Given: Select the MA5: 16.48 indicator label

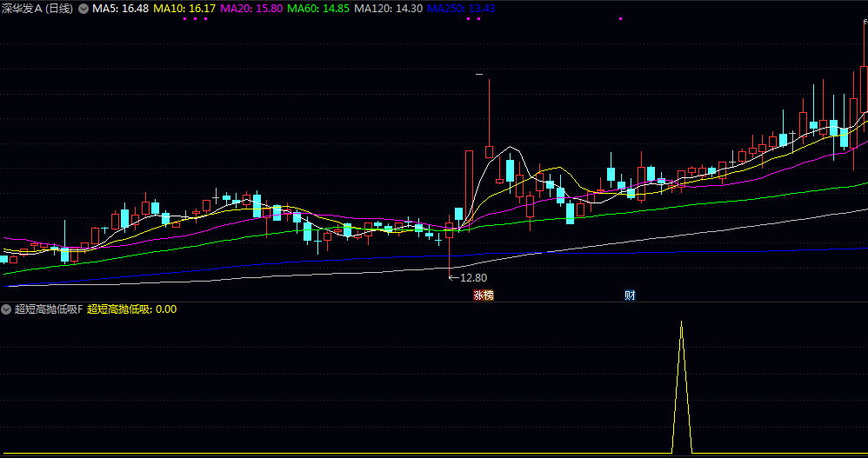Looking at the screenshot, I should coord(120,9).
